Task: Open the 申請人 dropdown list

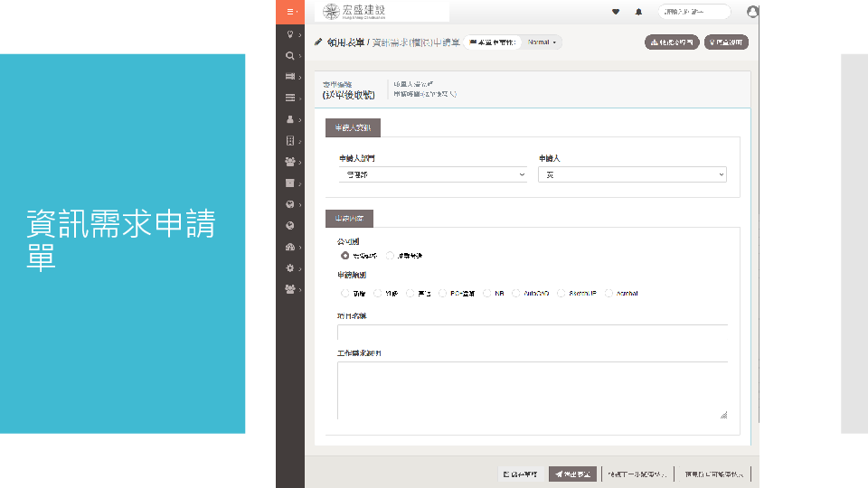Action: pos(632,174)
